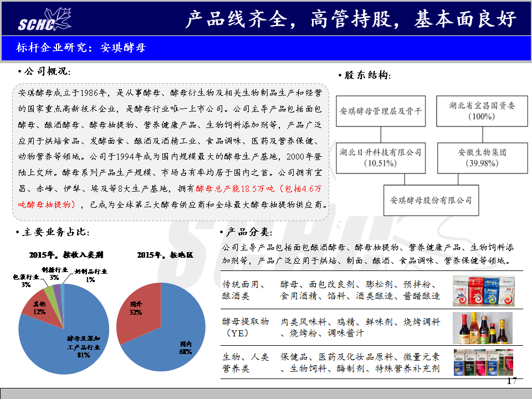Click the flour bags product image
Screen dimensions: 532x399
click(483, 291)
